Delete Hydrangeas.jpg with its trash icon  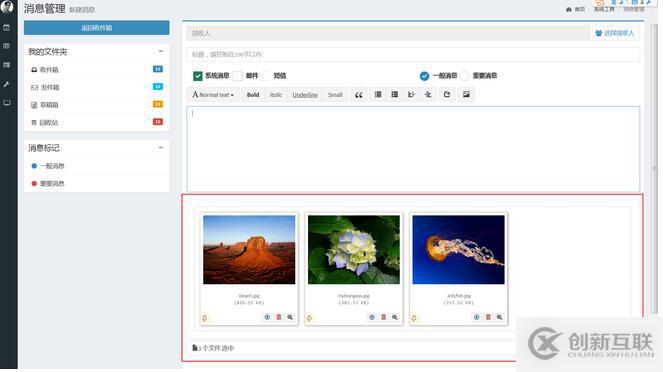tap(384, 317)
